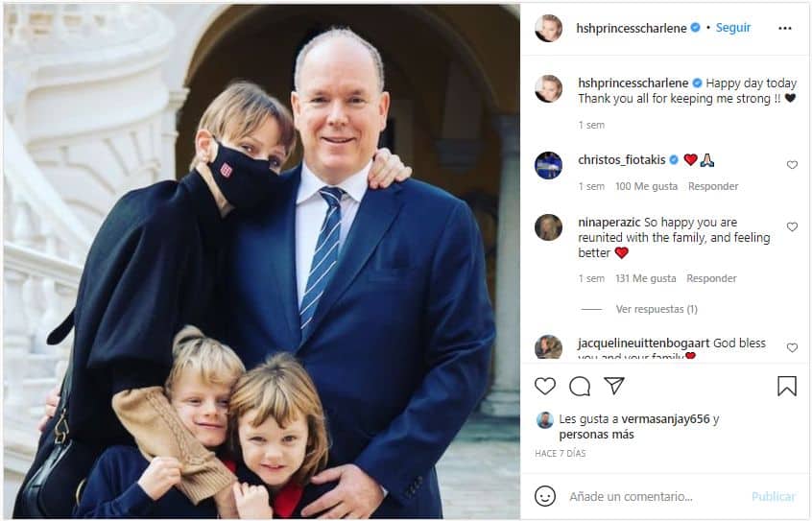Reply to ninaperazic's comment via Responder
Viewport: 812px width, 521px height.
pos(711,278)
